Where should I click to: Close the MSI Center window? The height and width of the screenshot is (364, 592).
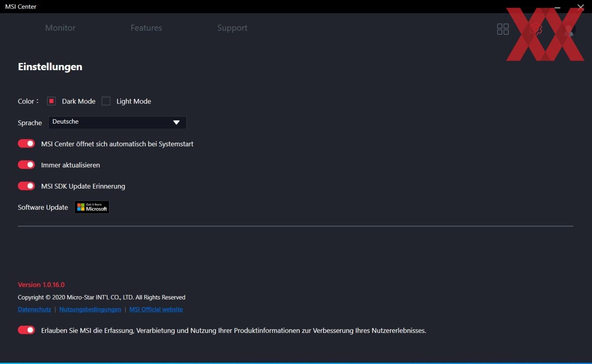coord(581,7)
